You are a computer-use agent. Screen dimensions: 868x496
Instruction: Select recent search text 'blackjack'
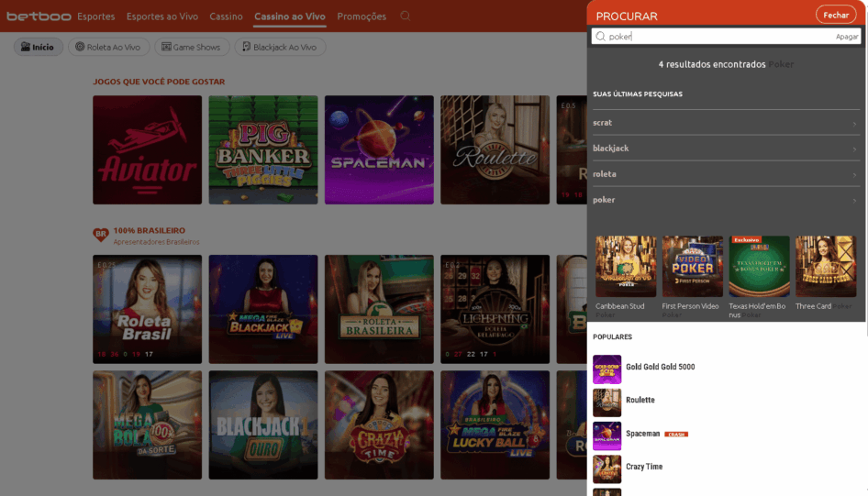pyautogui.click(x=610, y=149)
